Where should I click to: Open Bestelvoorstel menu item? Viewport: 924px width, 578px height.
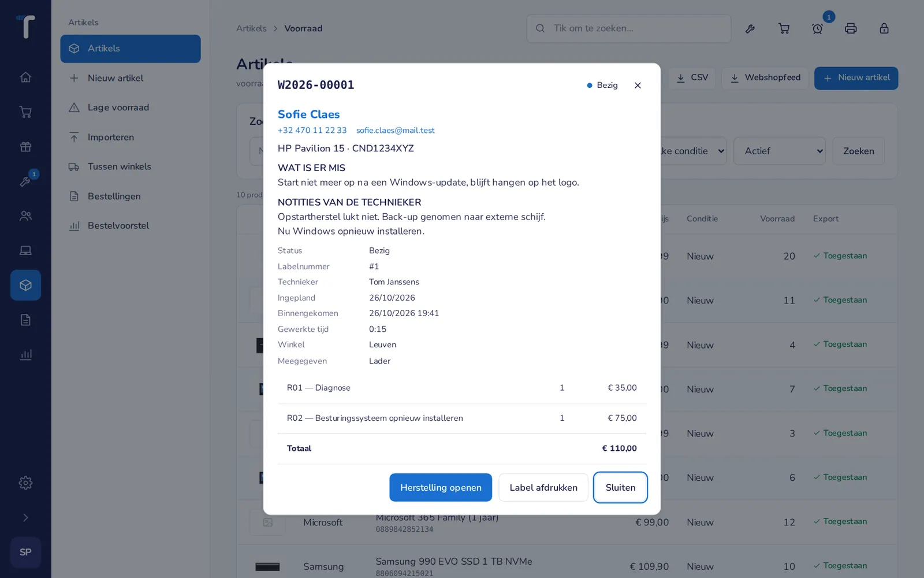pyautogui.click(x=131, y=226)
